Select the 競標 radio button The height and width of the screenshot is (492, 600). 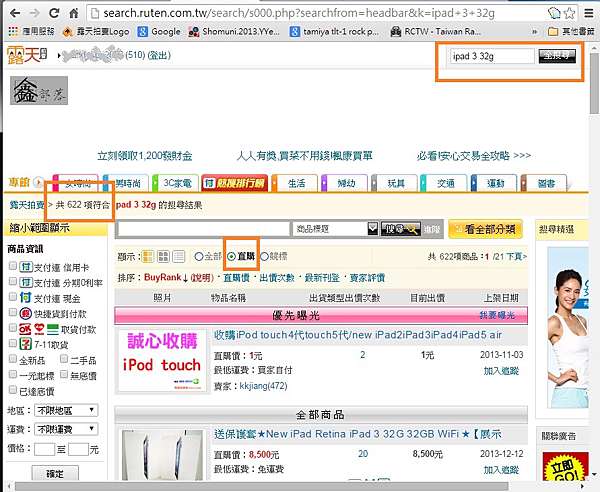264,256
